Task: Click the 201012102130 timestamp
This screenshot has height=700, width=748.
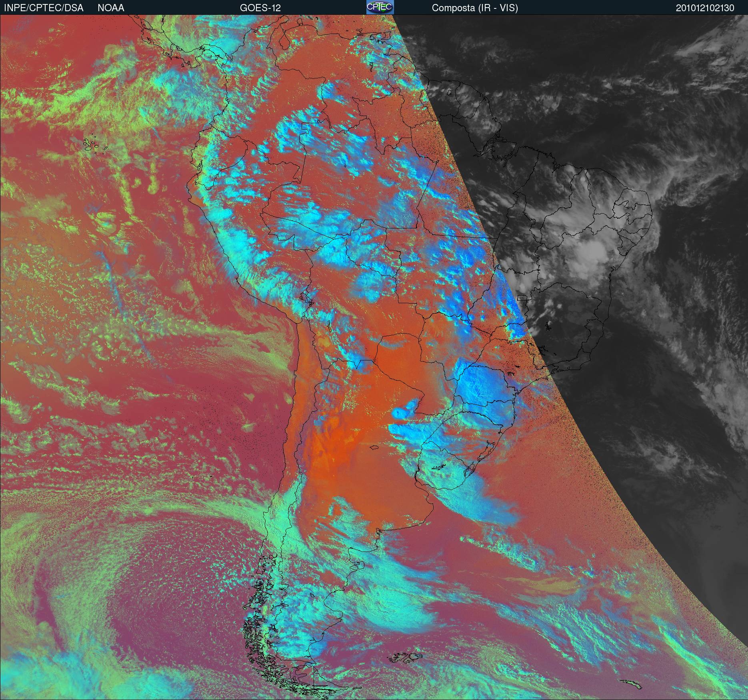Action: pyautogui.click(x=705, y=8)
